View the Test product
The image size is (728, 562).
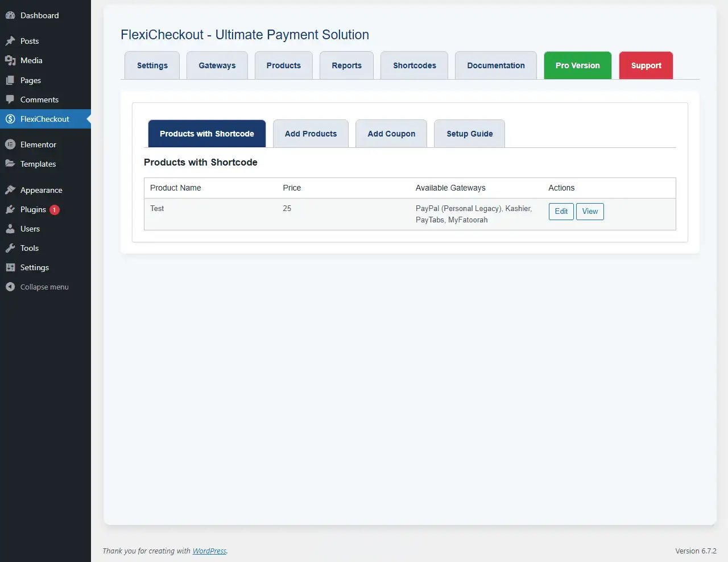(590, 212)
